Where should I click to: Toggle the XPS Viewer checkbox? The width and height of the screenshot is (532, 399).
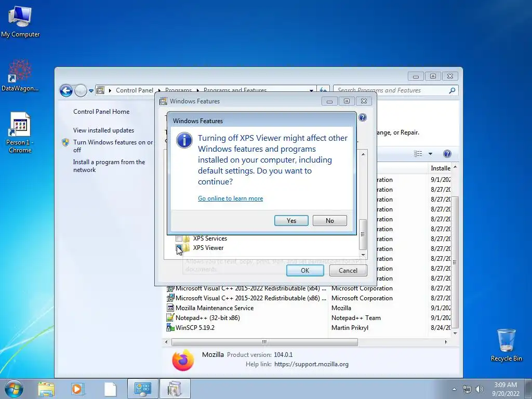(x=179, y=248)
